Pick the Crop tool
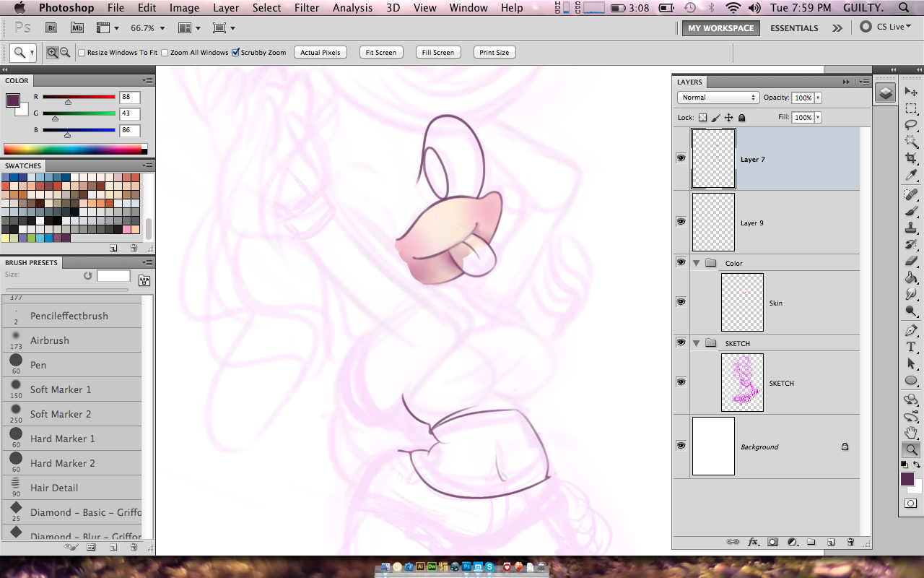 coord(911,159)
